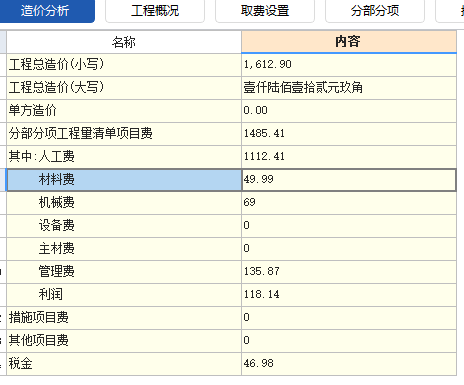Screen dimensions: 464x385
Task: Select the 主材费 row name
Action: [x=124, y=249]
